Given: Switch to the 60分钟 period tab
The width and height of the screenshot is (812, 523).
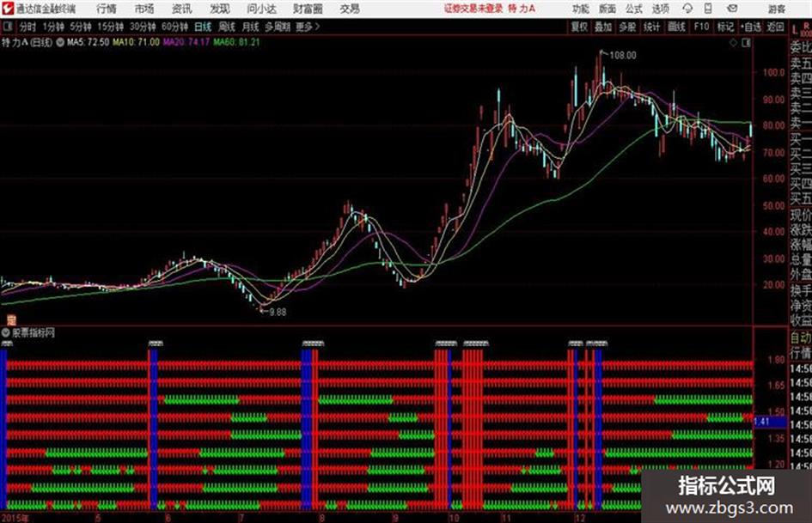Looking at the screenshot, I should pos(174,27).
